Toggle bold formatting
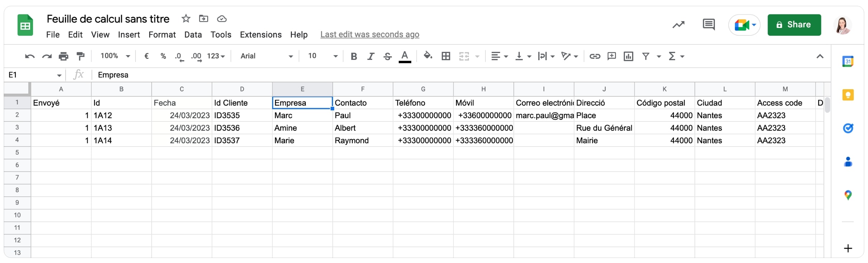The width and height of the screenshot is (868, 263). click(x=354, y=56)
